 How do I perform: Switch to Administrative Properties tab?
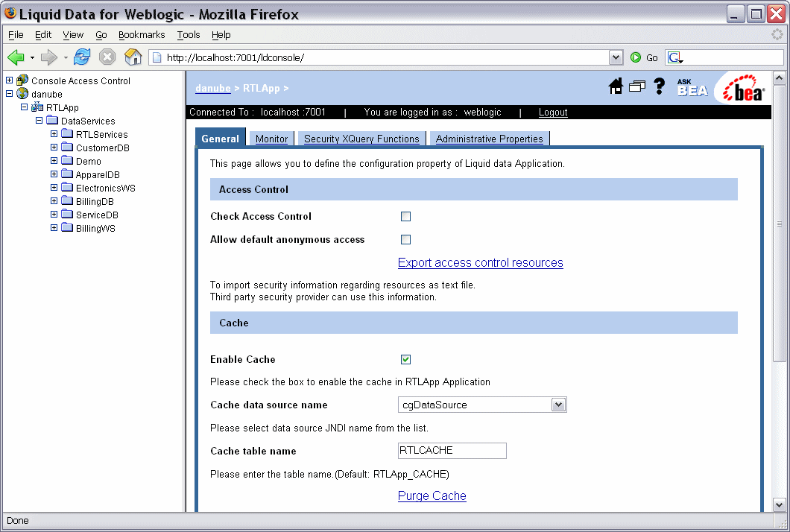click(489, 139)
